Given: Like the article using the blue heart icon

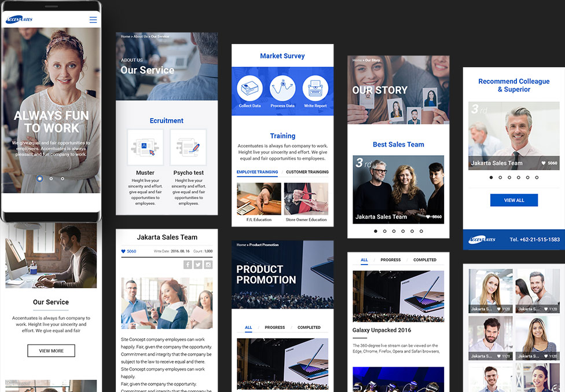Looking at the screenshot, I should point(123,251).
